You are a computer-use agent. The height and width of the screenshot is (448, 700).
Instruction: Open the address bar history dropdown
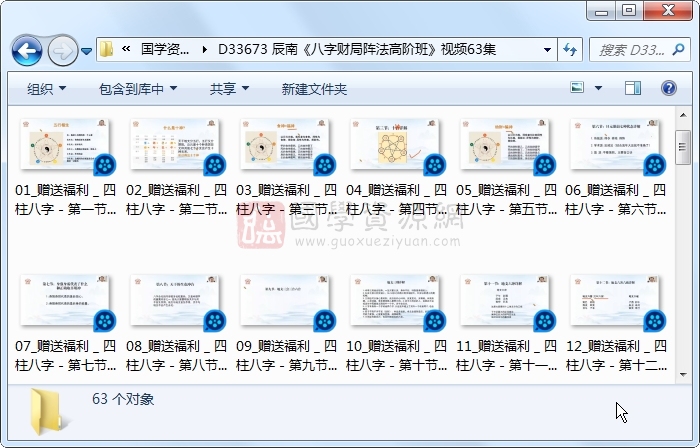tap(547, 50)
